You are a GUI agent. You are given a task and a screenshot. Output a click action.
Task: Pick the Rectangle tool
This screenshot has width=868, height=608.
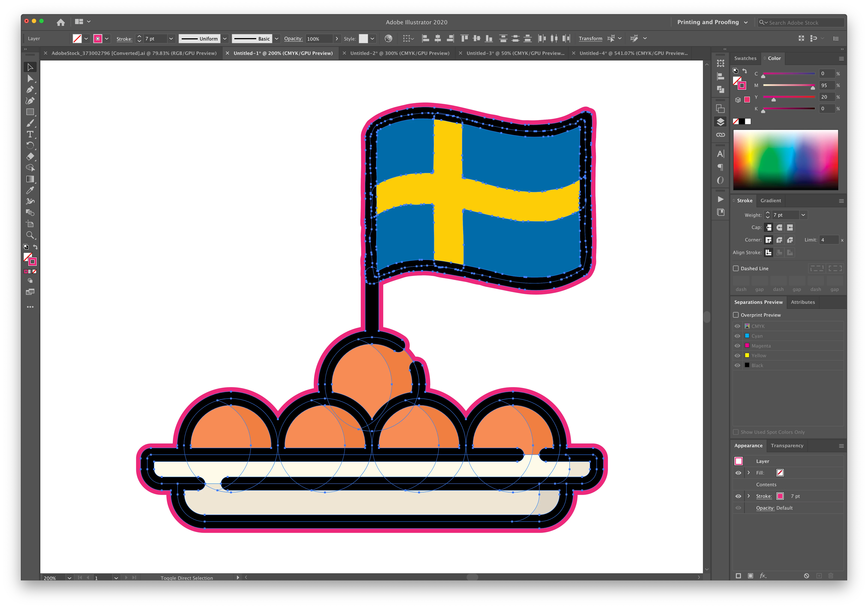tap(30, 112)
